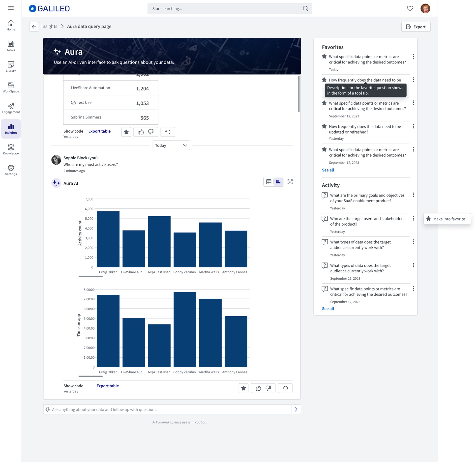
Task: Click the chat panel vertical scrollbar
Action: (x=299, y=94)
